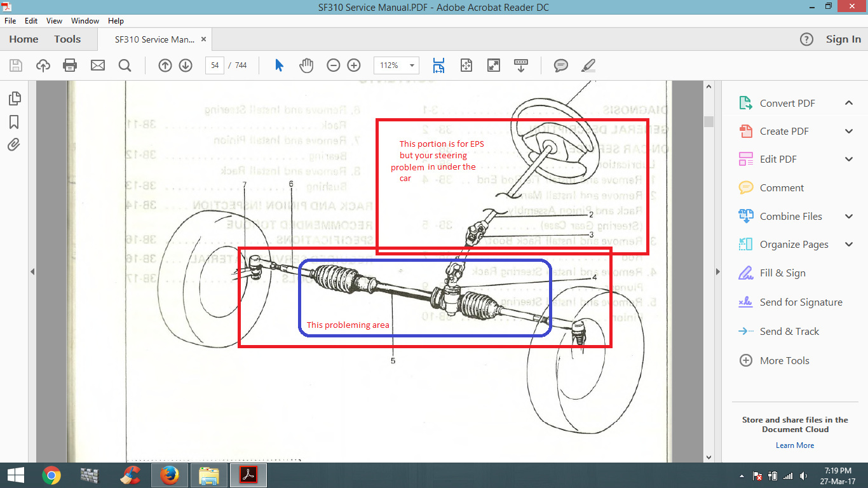This screenshot has width=868, height=488.
Task: Launch Google Chrome from taskbar
Action: pyautogui.click(x=51, y=475)
